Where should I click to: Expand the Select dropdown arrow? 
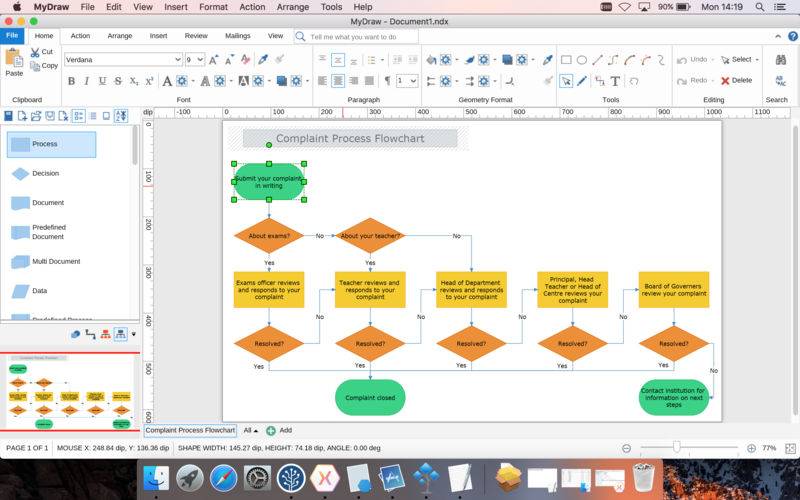(x=757, y=60)
